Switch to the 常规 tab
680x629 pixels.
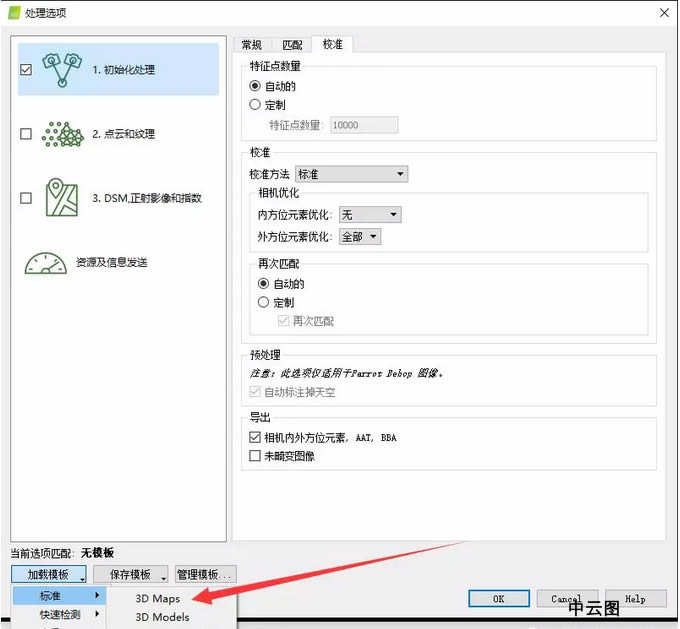pyautogui.click(x=252, y=45)
